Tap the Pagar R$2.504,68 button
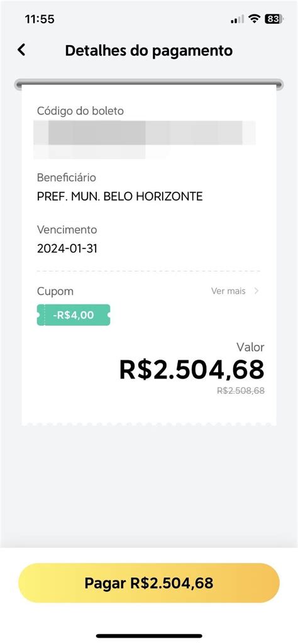Screen dimensions: 298x644 pos(149,583)
